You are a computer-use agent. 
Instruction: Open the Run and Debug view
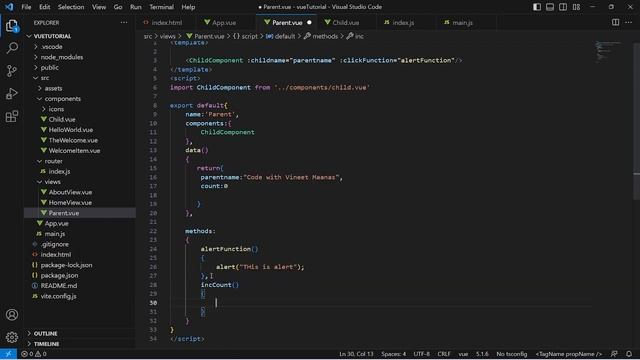[x=12, y=94]
